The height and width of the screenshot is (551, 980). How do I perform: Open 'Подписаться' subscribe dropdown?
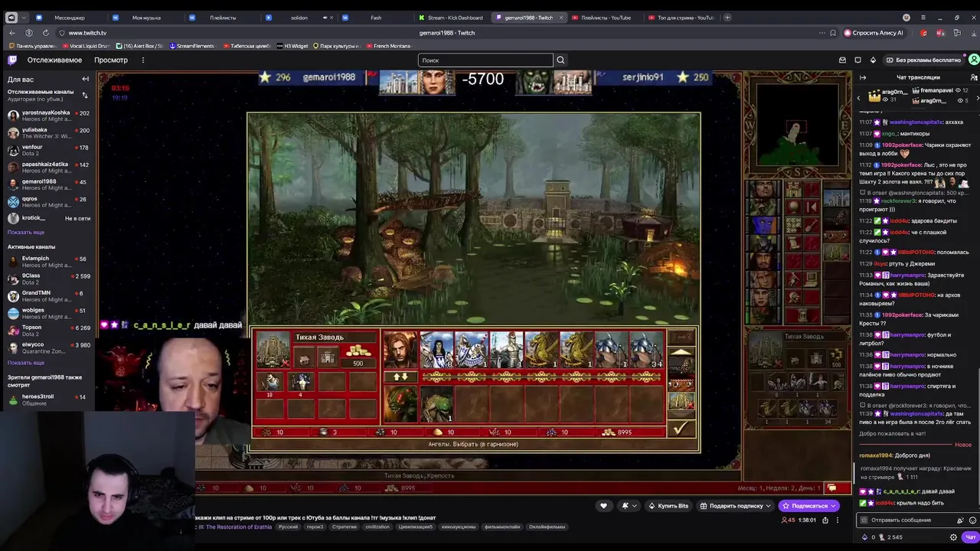832,506
